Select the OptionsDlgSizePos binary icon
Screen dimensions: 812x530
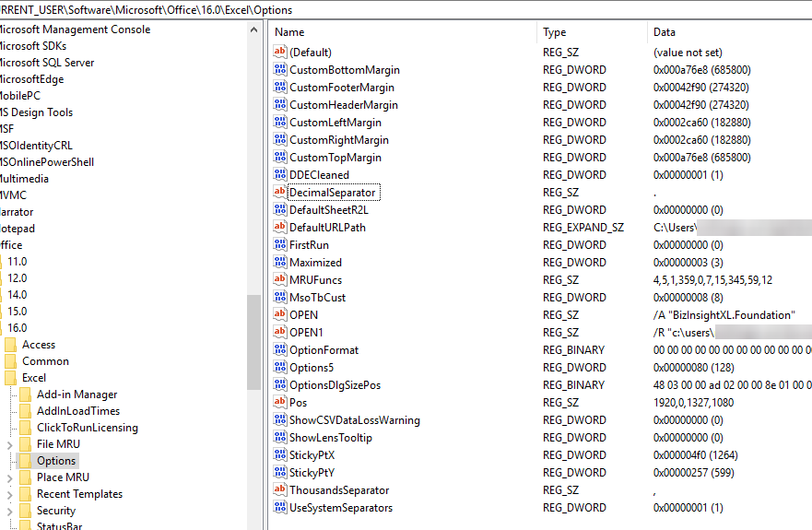(x=280, y=384)
